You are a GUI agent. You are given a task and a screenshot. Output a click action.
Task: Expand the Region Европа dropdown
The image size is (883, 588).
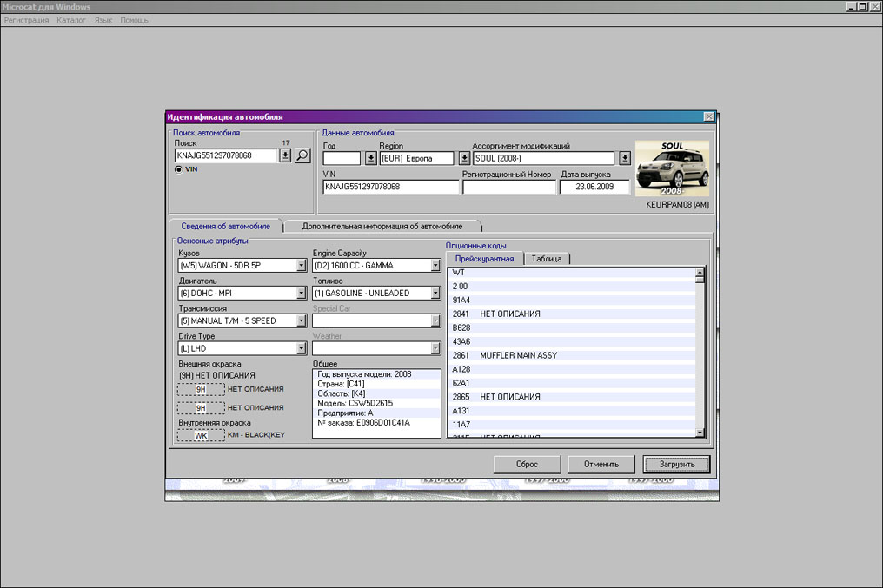click(464, 158)
